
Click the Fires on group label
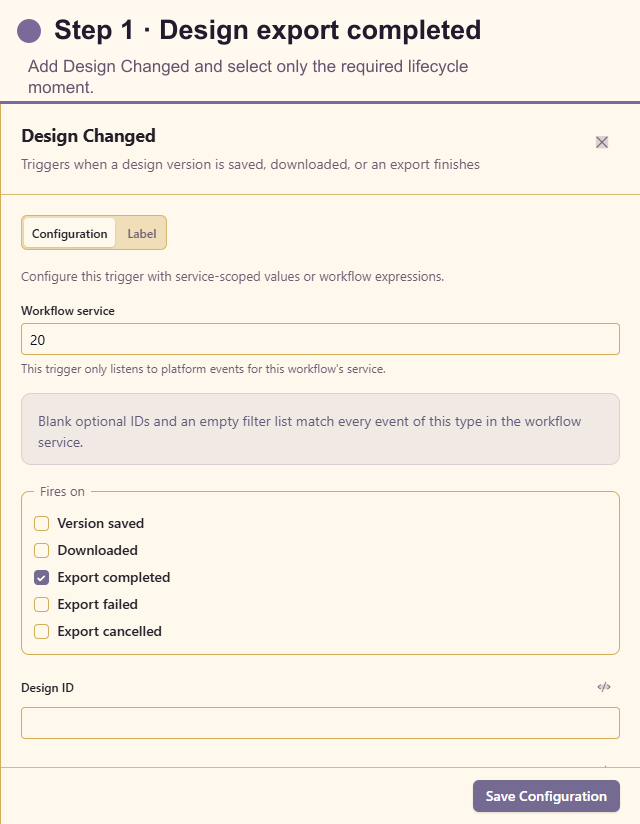(x=62, y=491)
